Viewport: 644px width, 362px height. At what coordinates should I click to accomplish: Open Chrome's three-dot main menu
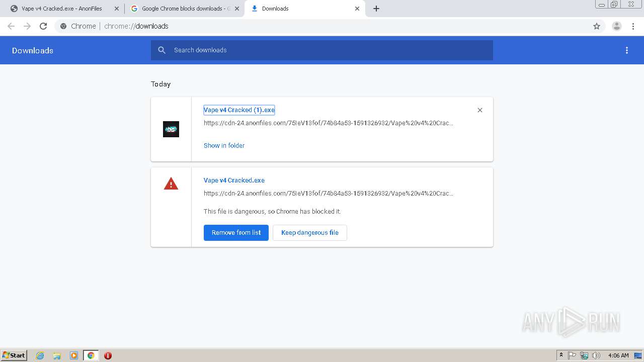tap(633, 26)
